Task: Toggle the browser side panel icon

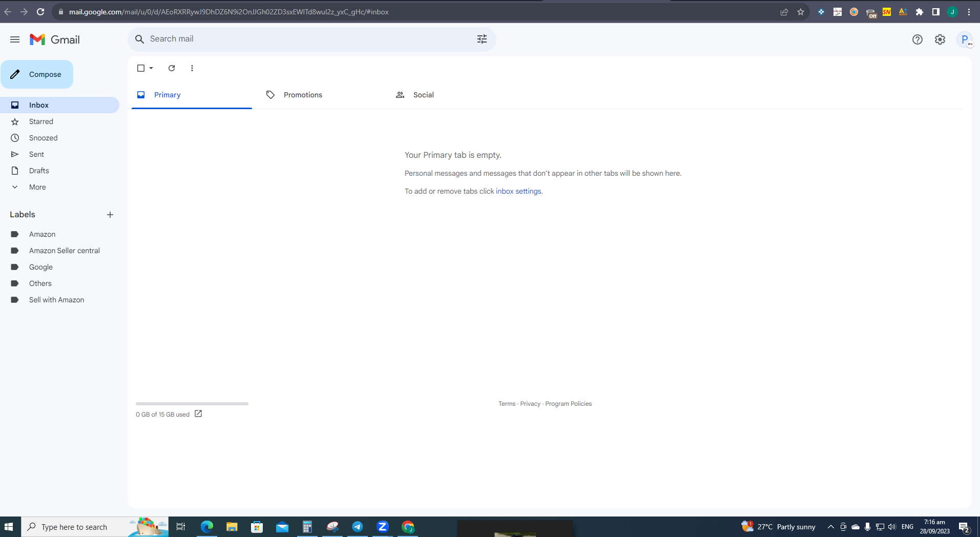Action: pyautogui.click(x=936, y=12)
